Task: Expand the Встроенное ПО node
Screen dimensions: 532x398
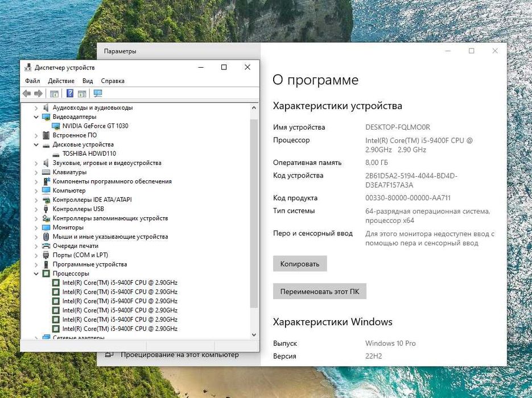Action: click(36, 135)
